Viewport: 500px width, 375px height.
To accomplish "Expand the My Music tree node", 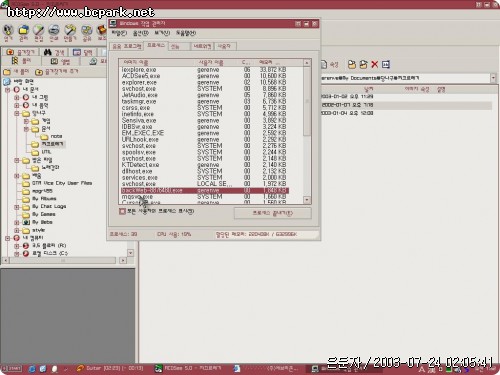I will coord(17,105).
